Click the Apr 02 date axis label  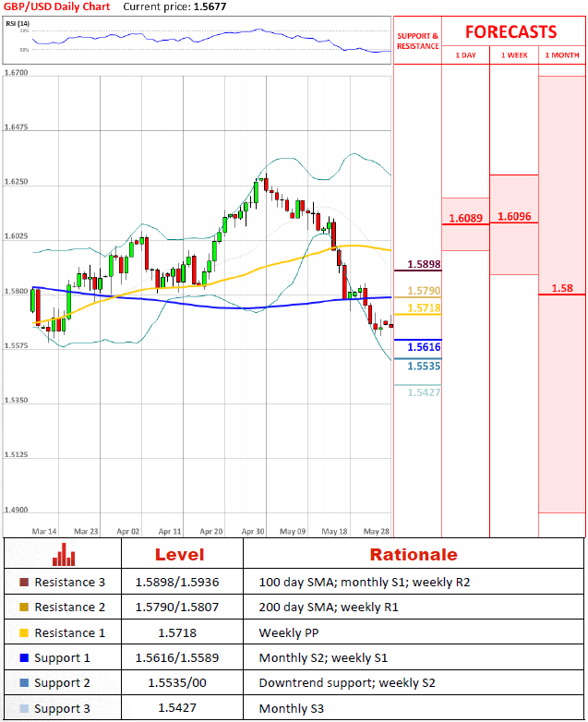pos(128,532)
